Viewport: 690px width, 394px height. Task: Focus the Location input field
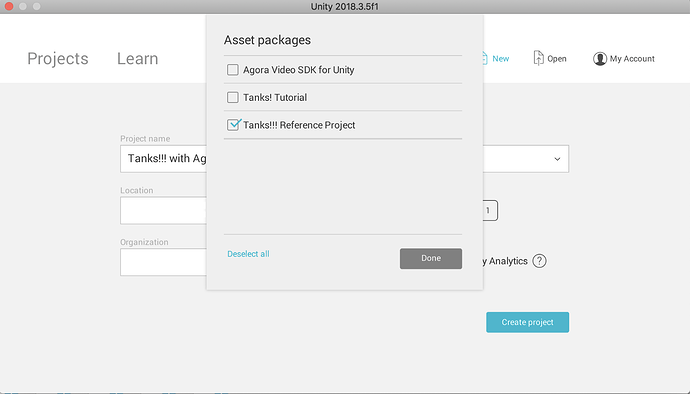[x=163, y=210]
